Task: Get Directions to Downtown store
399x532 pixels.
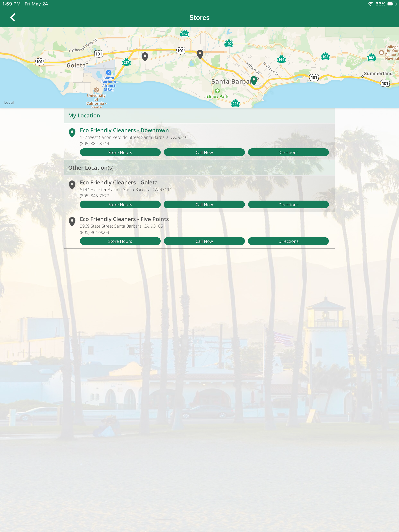Action: coord(288,152)
